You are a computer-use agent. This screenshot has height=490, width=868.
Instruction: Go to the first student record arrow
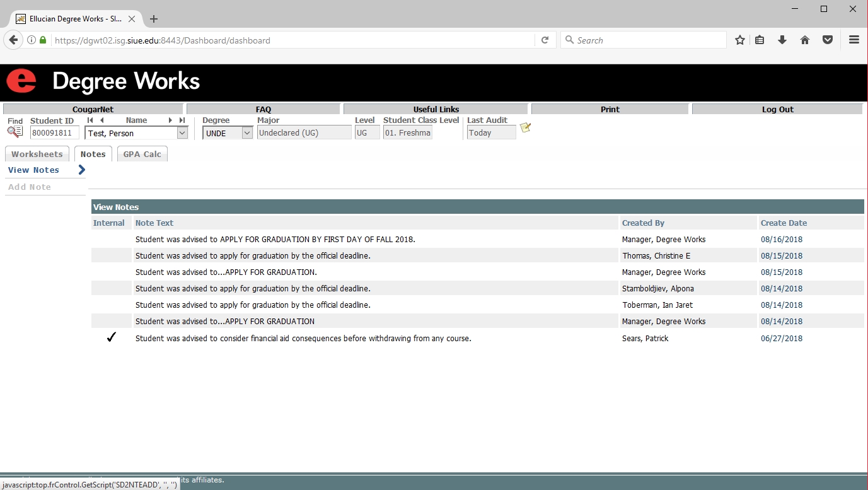[x=90, y=120]
